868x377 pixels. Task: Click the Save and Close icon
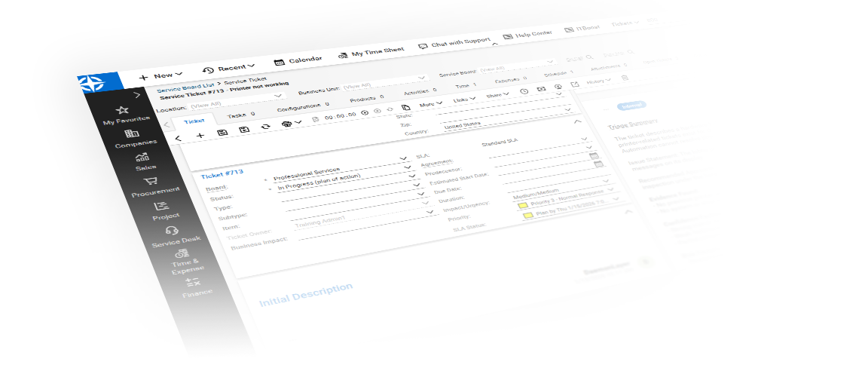click(x=244, y=130)
